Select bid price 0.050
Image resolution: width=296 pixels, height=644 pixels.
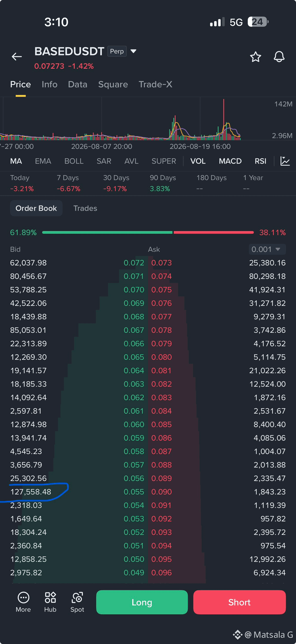click(x=134, y=559)
